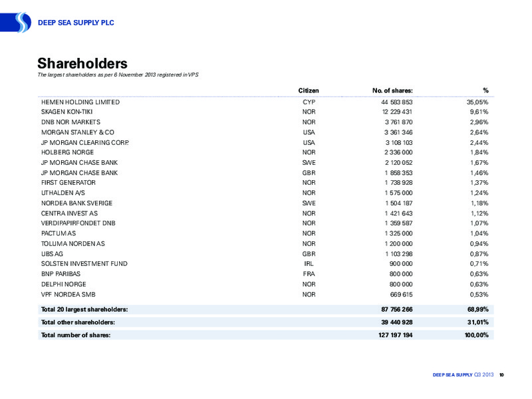The image size is (532, 399).
Task: Select MORGAN STANLEY & CO name
Action: 78,132
